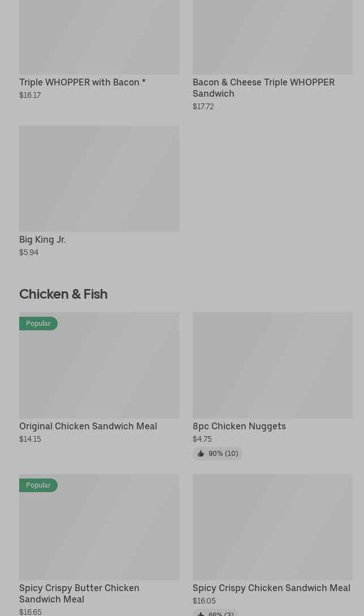Open Spicy Crispy Butter Chicken Sandwich Meal title
This screenshot has width=364, height=616.
point(79,593)
